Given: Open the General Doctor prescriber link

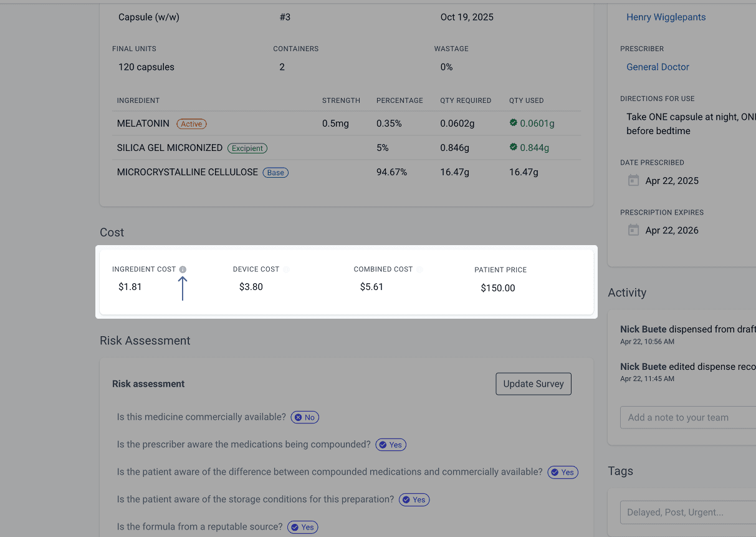Looking at the screenshot, I should click(x=658, y=67).
